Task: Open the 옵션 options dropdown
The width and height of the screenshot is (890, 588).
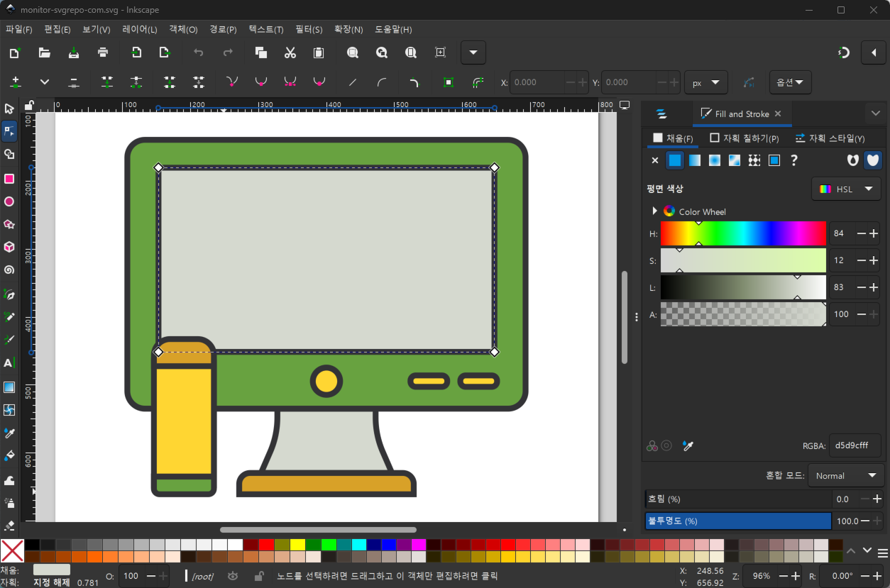Action: [x=791, y=82]
